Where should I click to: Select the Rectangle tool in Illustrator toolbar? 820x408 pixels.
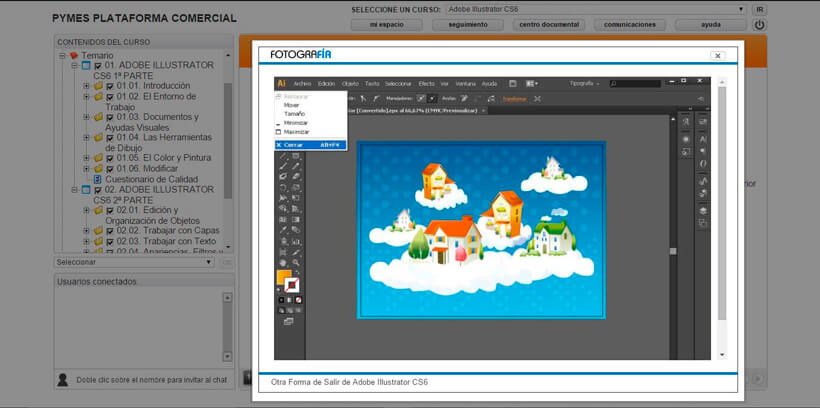[x=296, y=156]
